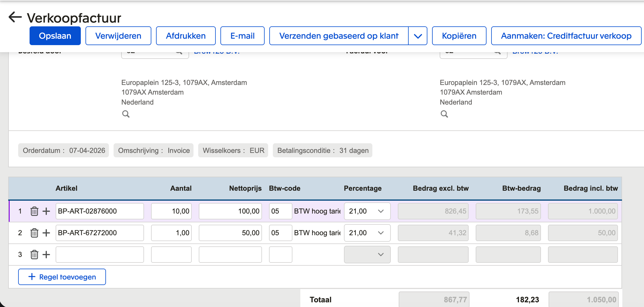Click the Nettoprijs field showing 50,00

(x=230, y=233)
